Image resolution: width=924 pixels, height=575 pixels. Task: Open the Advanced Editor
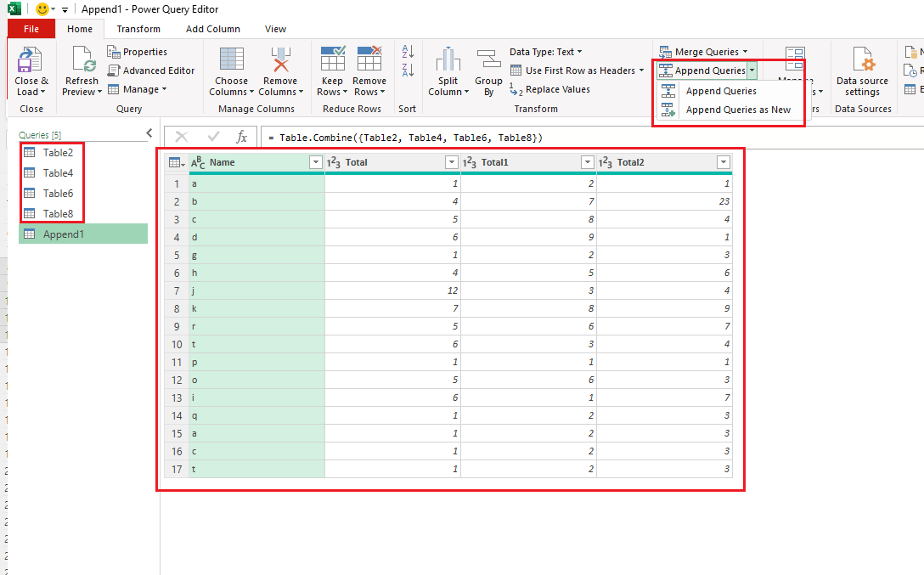click(x=151, y=70)
